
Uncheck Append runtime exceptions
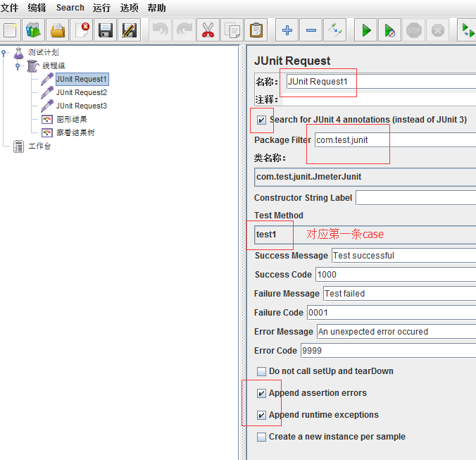coord(261,415)
